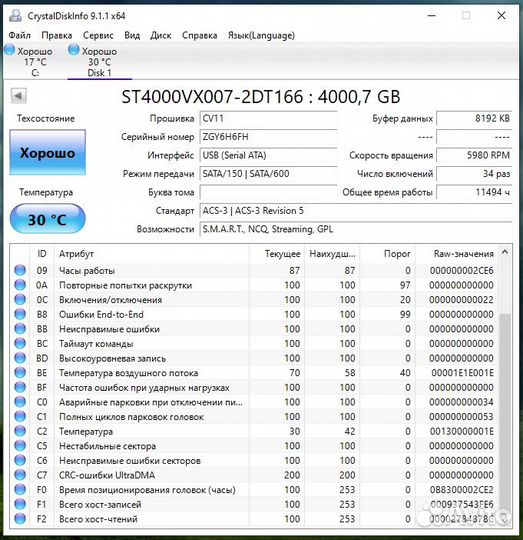The height and width of the screenshot is (540, 523).
Task: Open the Язык(Language) menu
Action: coord(261,35)
